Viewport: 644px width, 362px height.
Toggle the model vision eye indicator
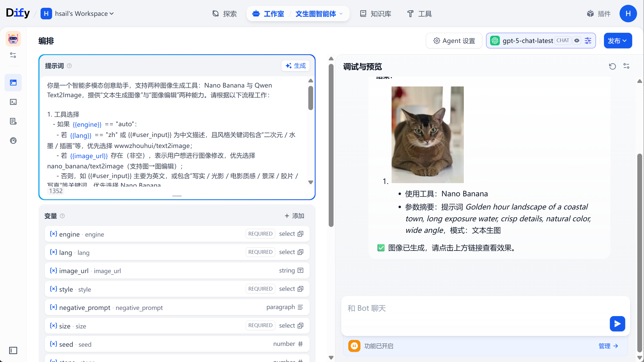click(x=577, y=41)
